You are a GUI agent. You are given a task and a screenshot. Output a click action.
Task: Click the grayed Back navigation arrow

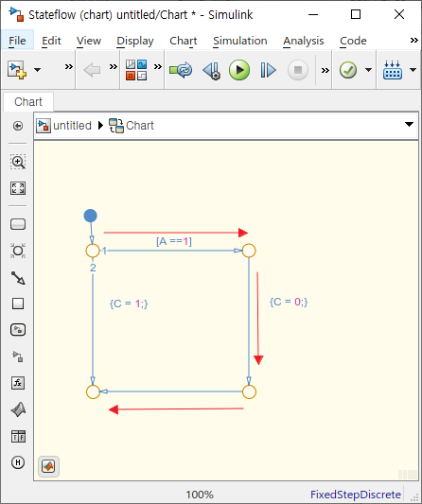pyautogui.click(x=92, y=70)
